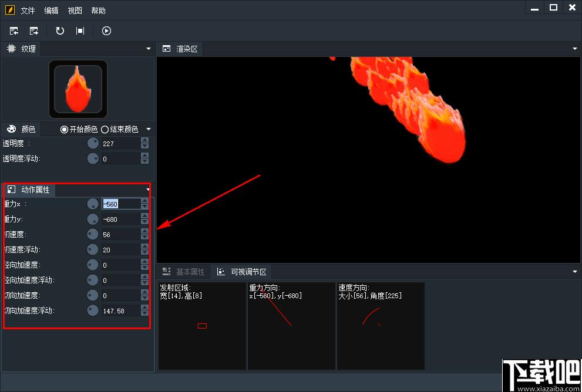Click the import file toolbar icon
Screen dimensions: 582x392
point(14,31)
